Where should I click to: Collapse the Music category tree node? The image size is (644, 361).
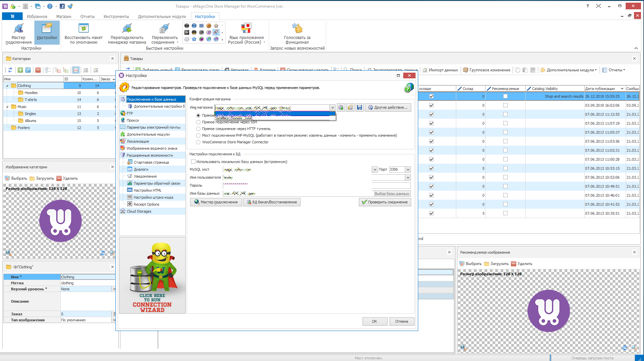pyautogui.click(x=7, y=107)
